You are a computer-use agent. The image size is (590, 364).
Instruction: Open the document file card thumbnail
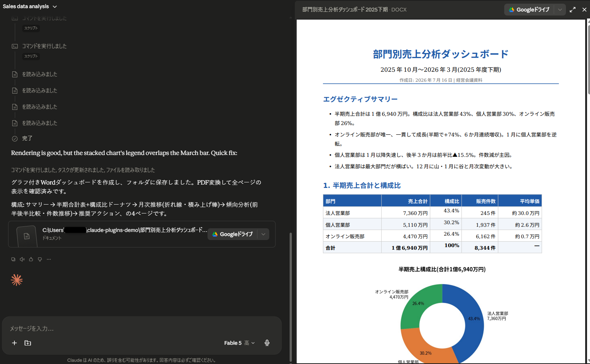(27, 236)
